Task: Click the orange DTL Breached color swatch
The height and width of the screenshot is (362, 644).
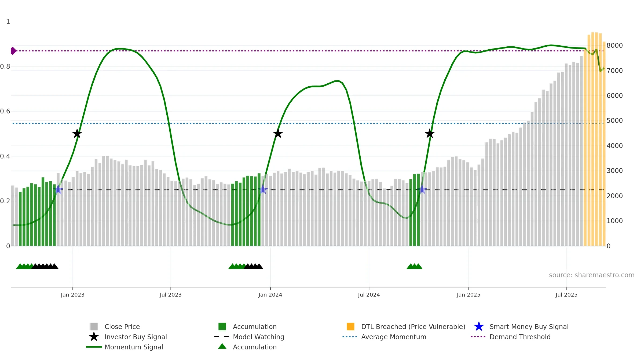Action: (350, 327)
